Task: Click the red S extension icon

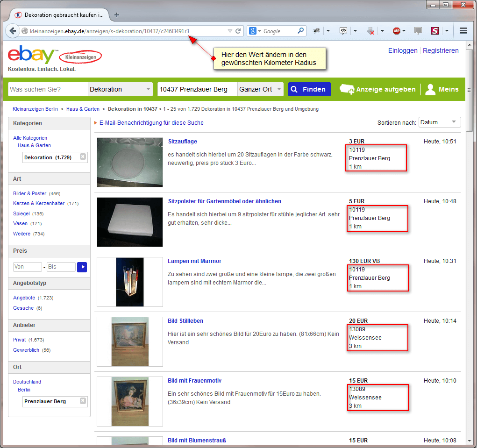Action: click(435, 31)
